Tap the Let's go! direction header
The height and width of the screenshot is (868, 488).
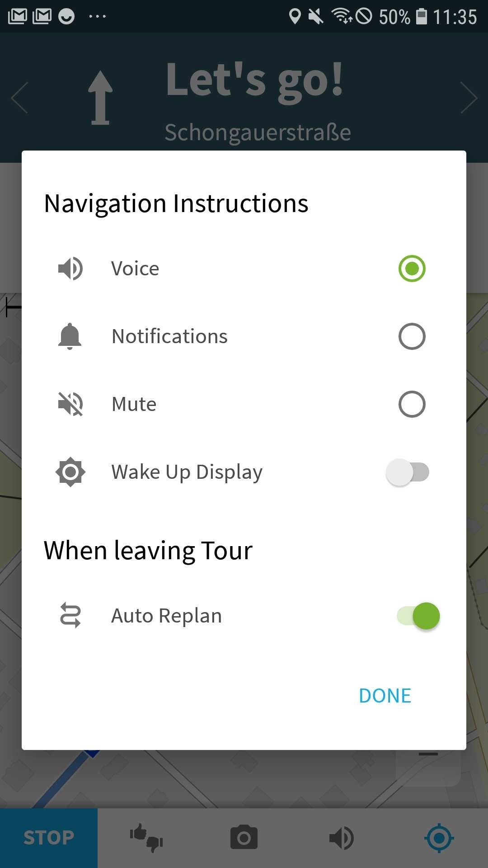click(254, 80)
